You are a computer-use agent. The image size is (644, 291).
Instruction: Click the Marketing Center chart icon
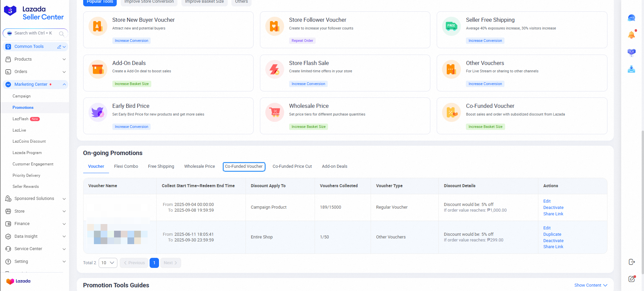[x=8, y=84]
